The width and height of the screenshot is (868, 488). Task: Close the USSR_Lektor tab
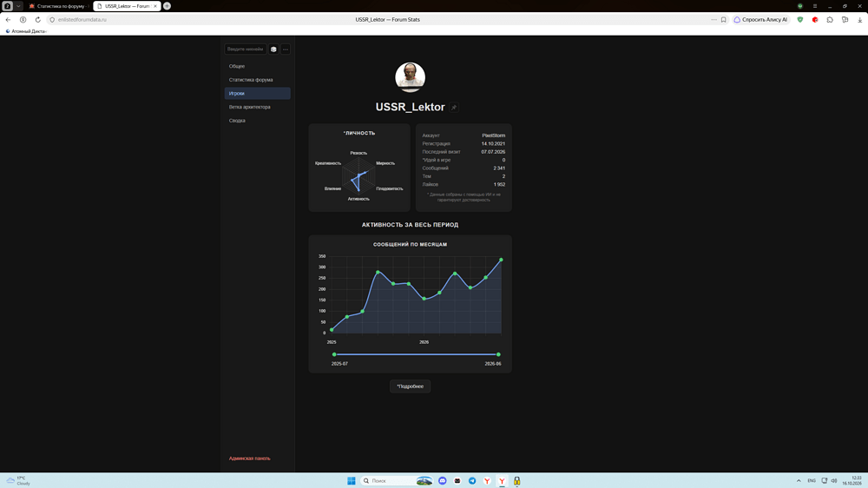pos(155,6)
